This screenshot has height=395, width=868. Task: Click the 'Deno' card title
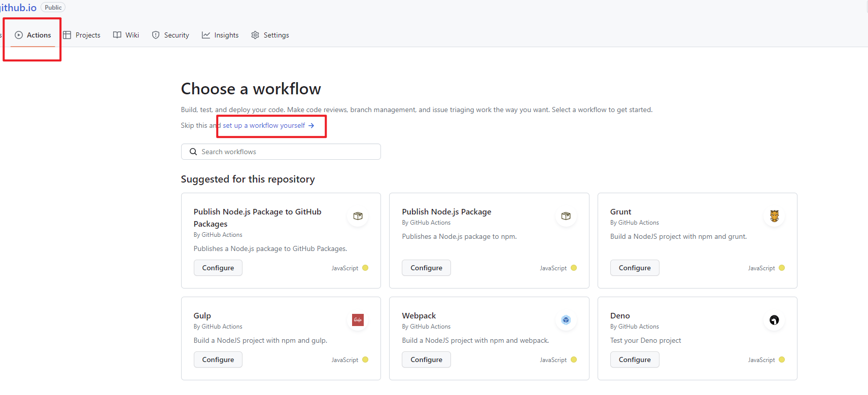[x=620, y=315]
